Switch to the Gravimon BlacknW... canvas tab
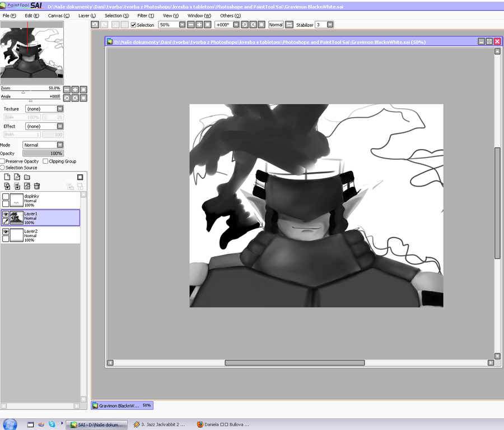This screenshot has width=504, height=430. [x=122, y=405]
